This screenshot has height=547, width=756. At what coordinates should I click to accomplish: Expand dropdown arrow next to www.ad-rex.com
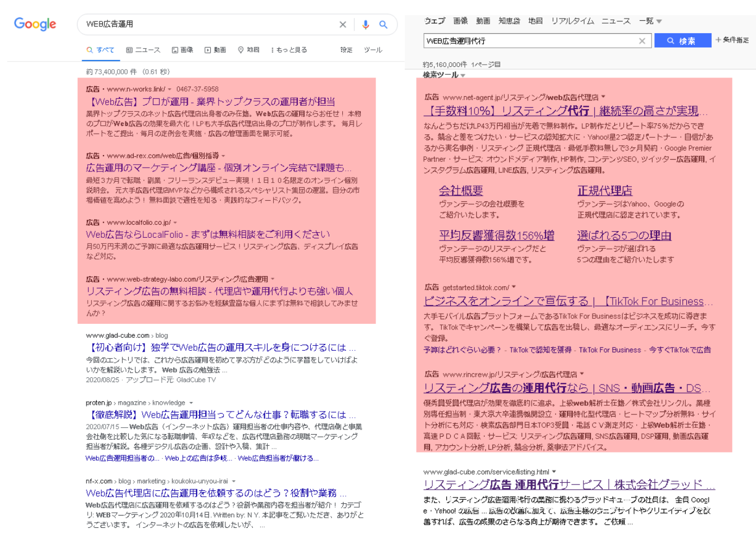click(x=224, y=156)
